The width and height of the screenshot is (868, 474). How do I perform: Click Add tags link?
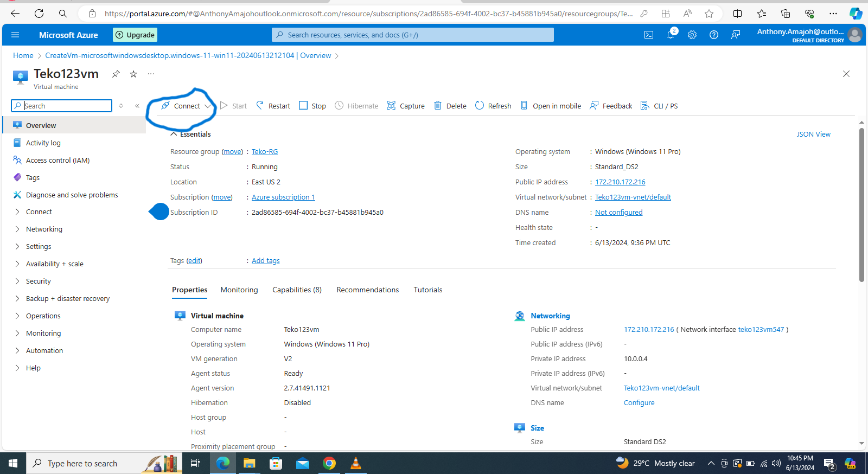(x=266, y=261)
